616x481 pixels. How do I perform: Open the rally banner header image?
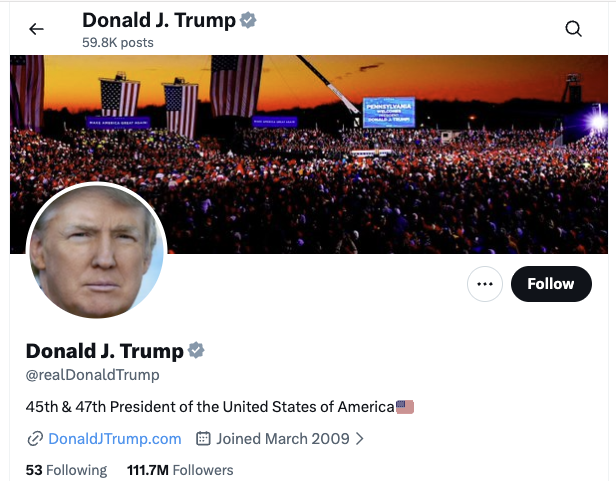(309, 154)
